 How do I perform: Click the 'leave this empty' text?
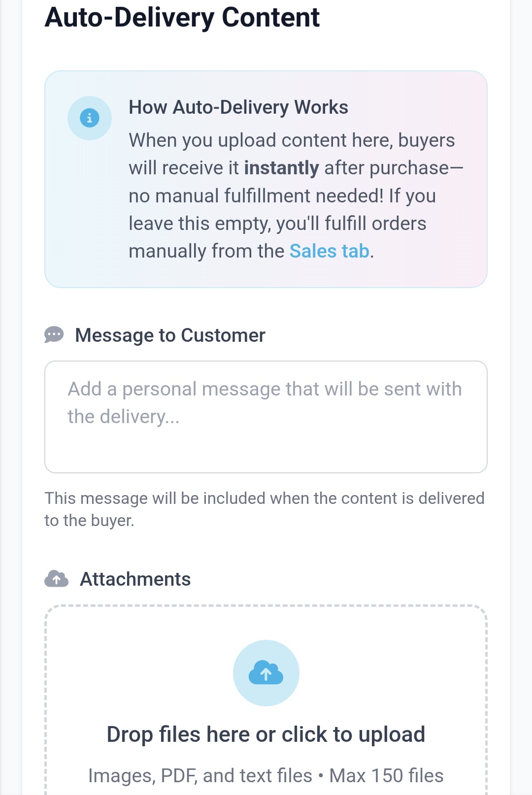199,224
